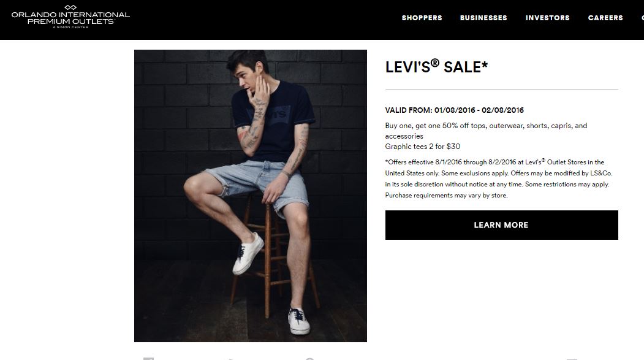Click the Facebook share icon below the image

coord(148,359)
